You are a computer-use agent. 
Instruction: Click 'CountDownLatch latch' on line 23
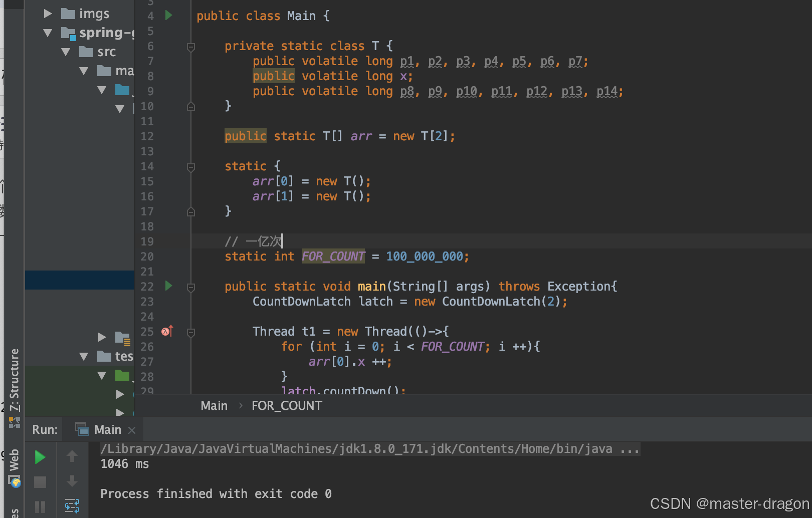[x=323, y=302]
